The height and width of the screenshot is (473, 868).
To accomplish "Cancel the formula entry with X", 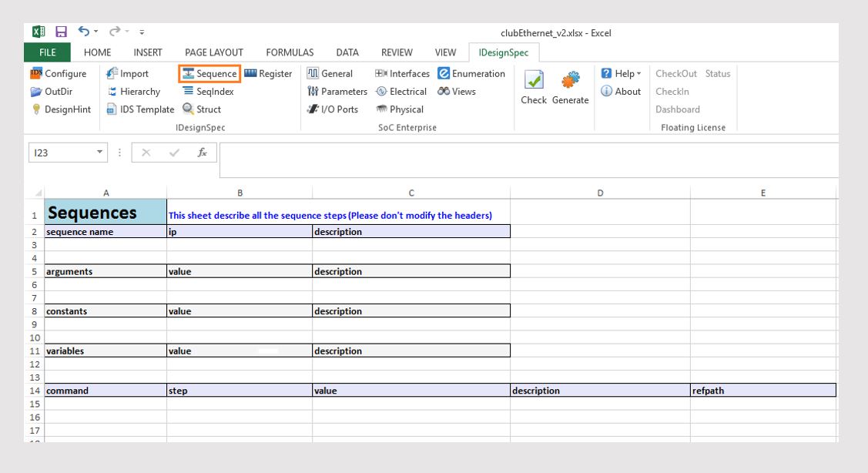I will [x=146, y=153].
